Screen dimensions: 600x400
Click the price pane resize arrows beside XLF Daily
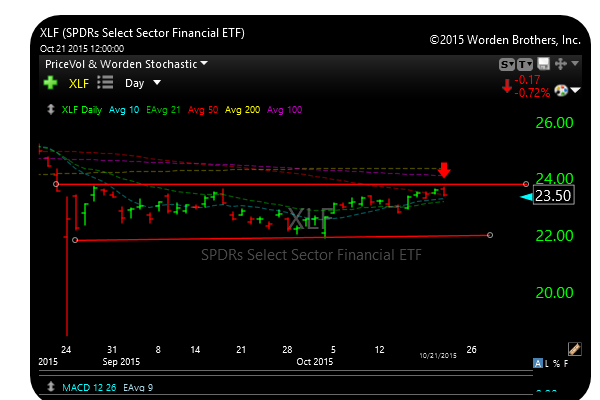[x=51, y=110]
